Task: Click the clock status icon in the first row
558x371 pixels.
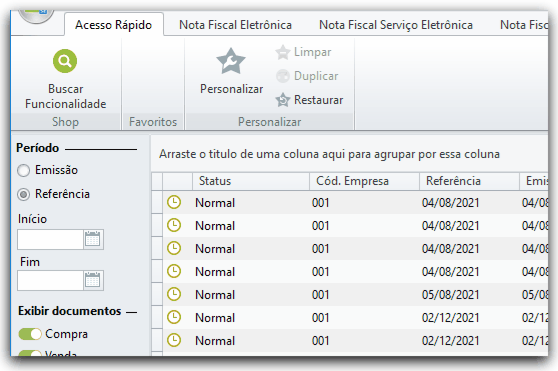Action: pyautogui.click(x=174, y=202)
